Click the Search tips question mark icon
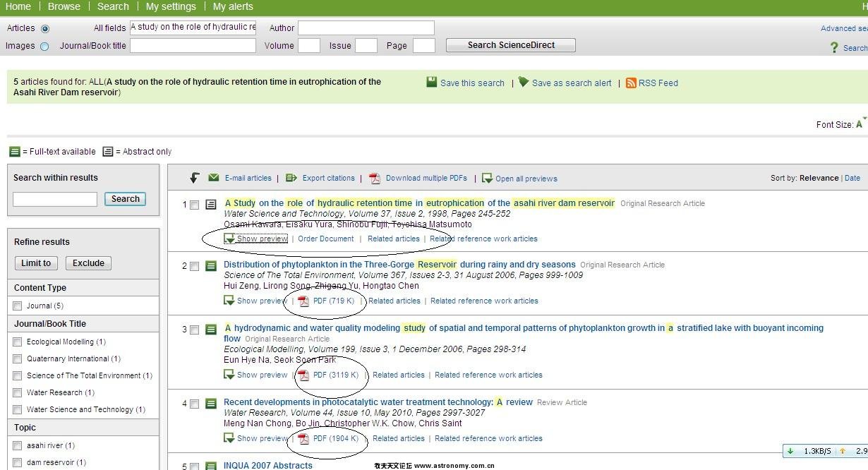 pyautogui.click(x=835, y=47)
